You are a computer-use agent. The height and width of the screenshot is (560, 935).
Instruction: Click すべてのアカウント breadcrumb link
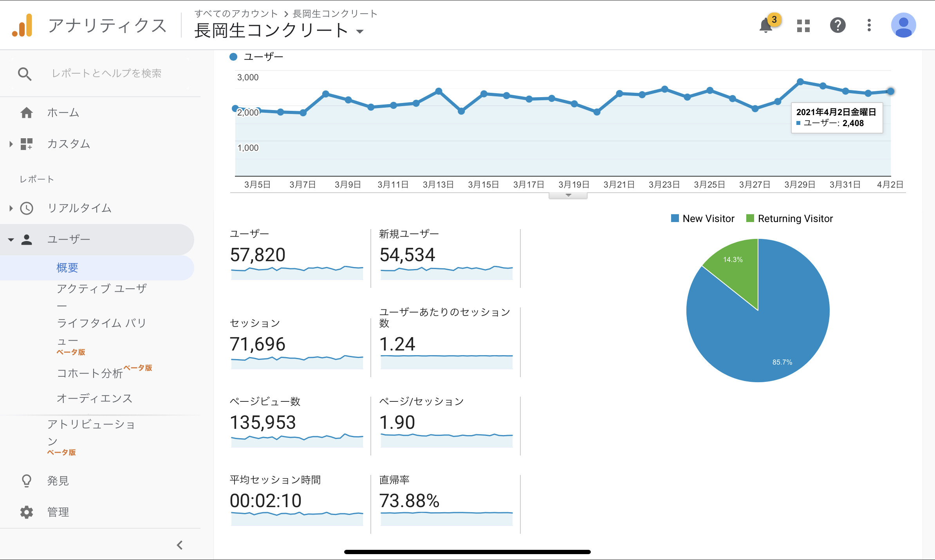pos(236,14)
